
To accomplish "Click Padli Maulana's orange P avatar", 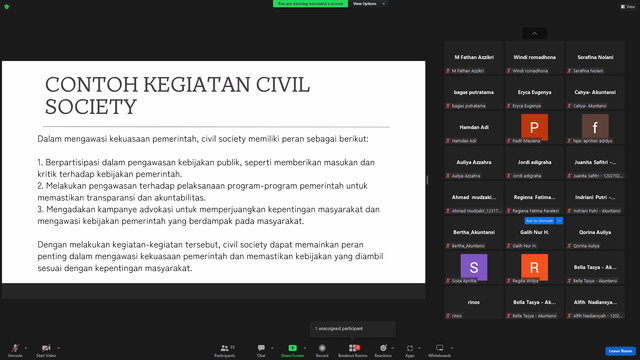I will pos(534,127).
